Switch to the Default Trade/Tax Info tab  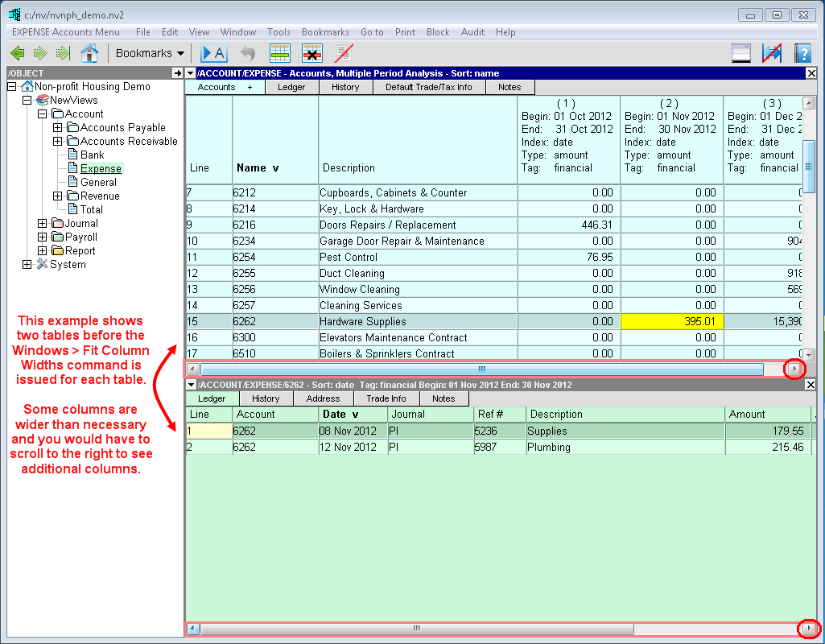point(429,87)
